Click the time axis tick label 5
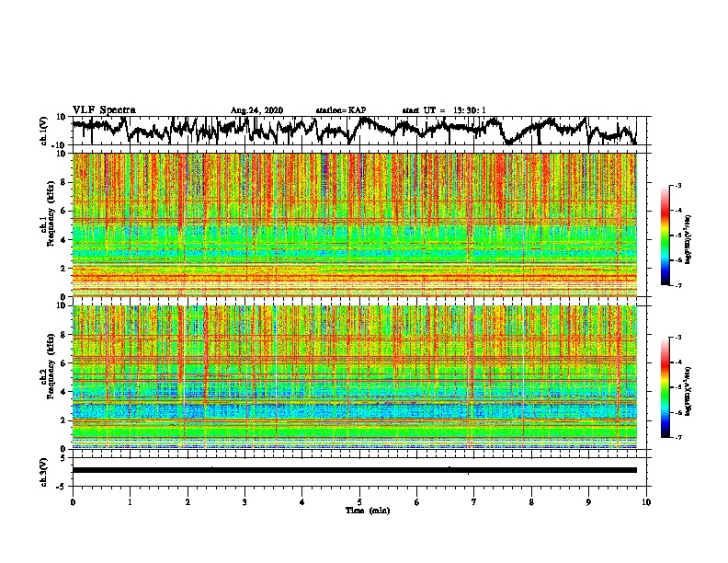This screenshot has width=728, height=563. (359, 502)
